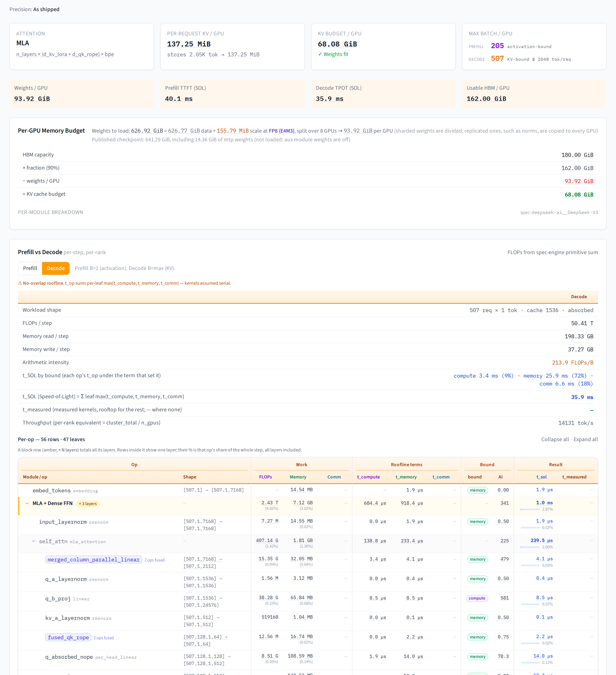Viewport: 616px width, 675px height.
Task: Click the Collapse all link
Action: [x=555, y=439]
